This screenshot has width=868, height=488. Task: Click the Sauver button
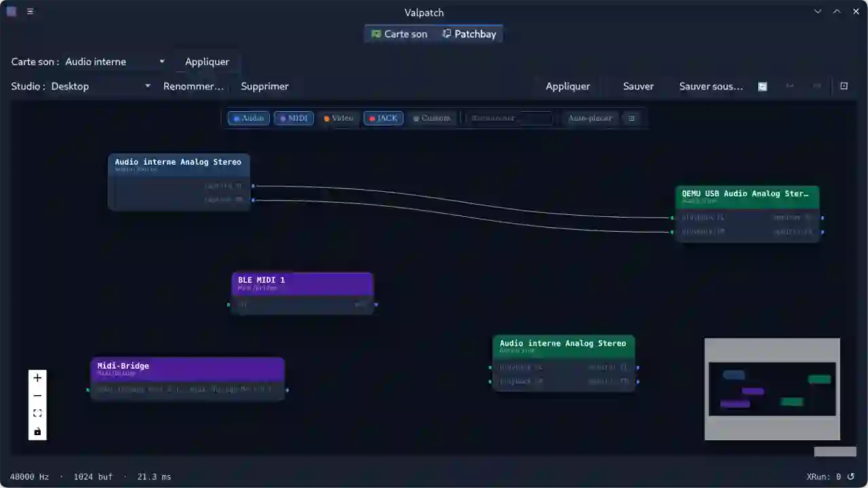pyautogui.click(x=638, y=86)
